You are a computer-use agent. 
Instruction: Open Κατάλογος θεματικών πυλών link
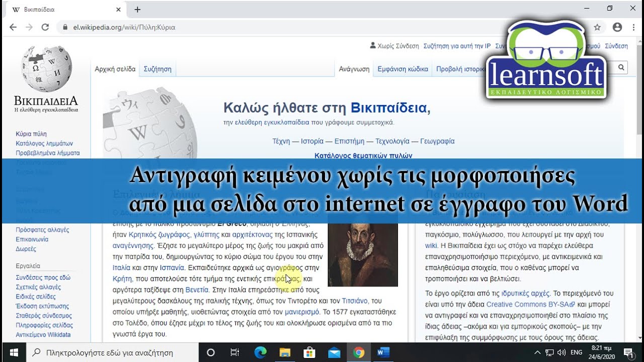coord(363,155)
